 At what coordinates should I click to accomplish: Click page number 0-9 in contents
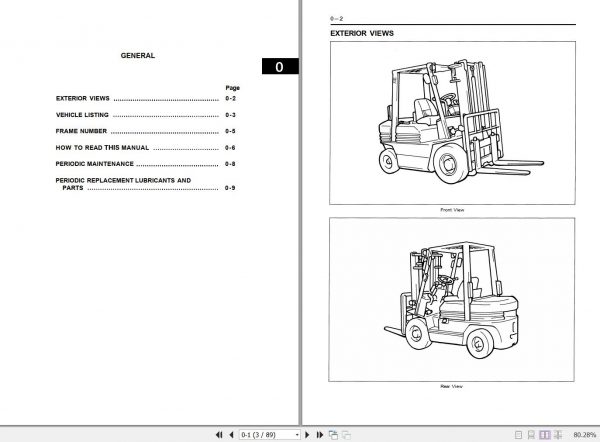(230, 188)
